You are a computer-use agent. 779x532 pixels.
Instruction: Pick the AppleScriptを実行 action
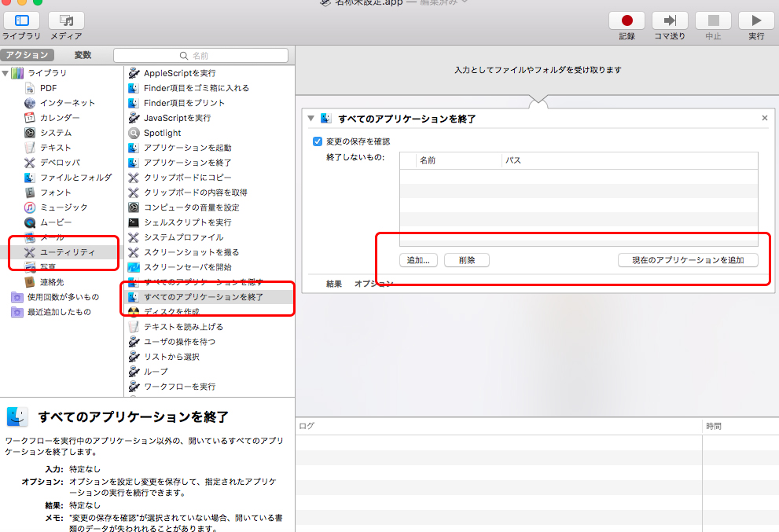tap(179, 73)
